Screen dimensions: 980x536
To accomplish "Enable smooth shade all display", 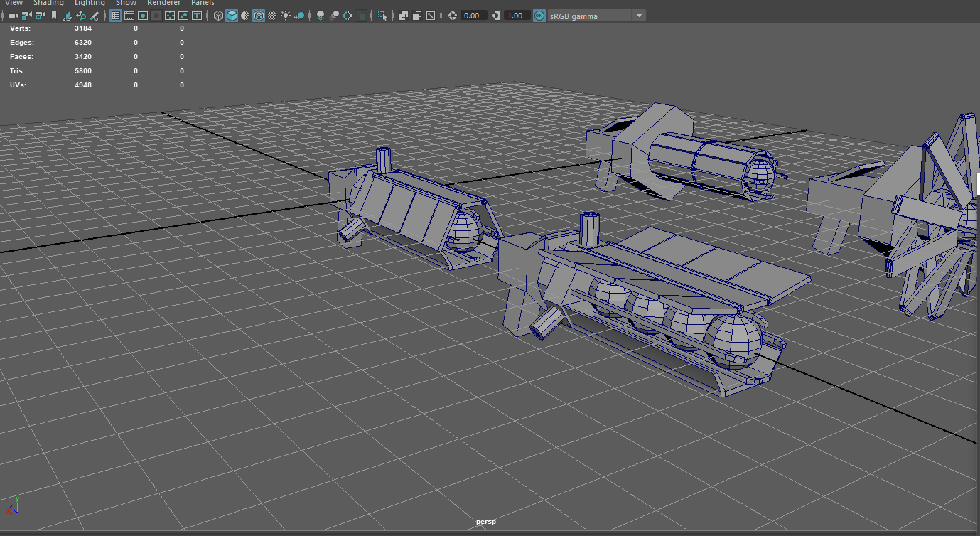I will point(232,15).
